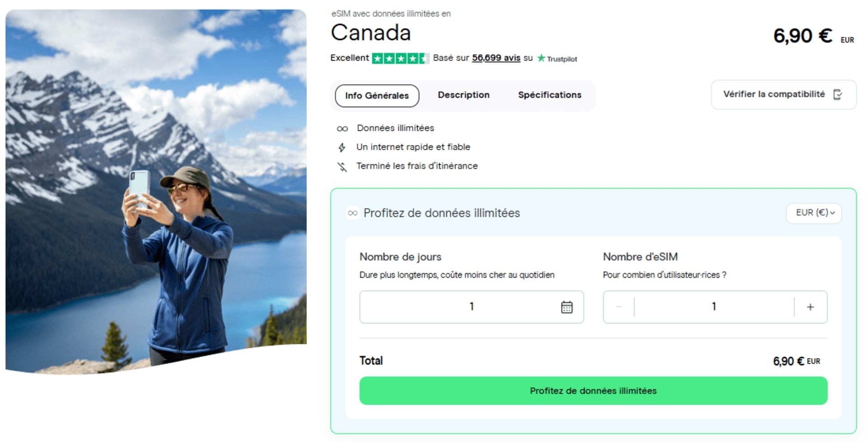Viewport: 868px width, 442px height.
Task: Click the green Trustpilot star icon
Action: (x=541, y=58)
